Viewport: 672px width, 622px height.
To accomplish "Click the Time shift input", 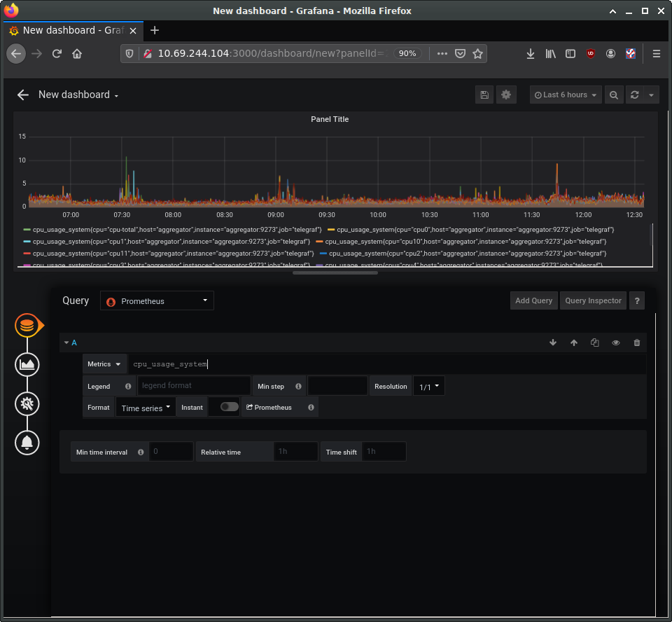I will pos(384,452).
